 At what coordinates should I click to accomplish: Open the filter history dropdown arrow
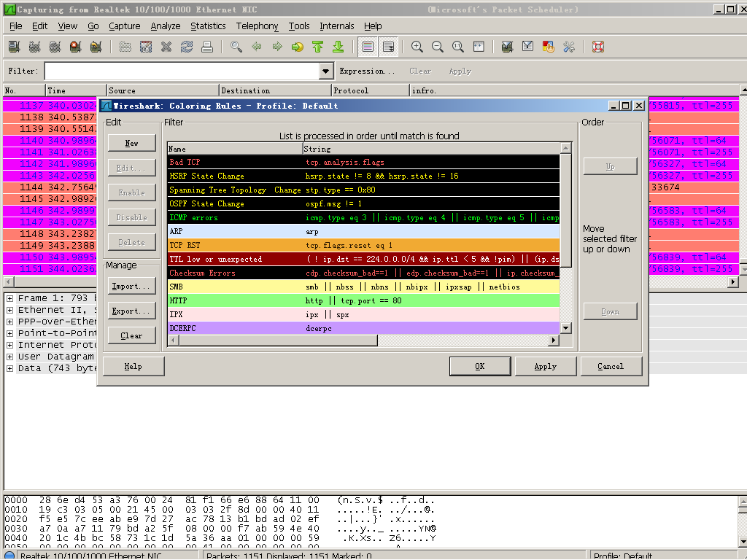pyautogui.click(x=325, y=71)
